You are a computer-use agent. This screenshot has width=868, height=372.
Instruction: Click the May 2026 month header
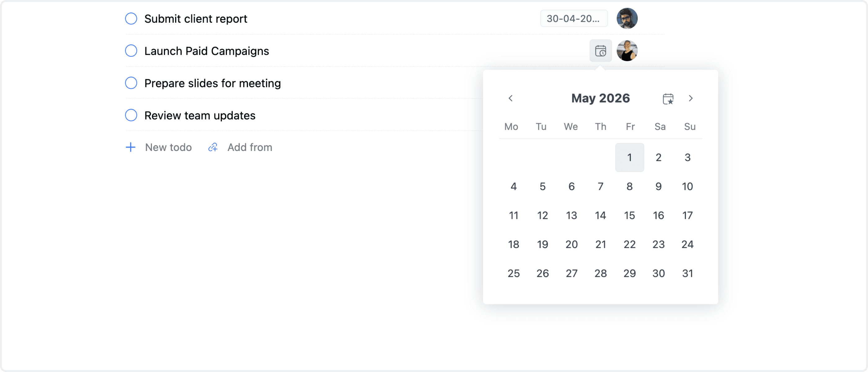[x=600, y=98]
